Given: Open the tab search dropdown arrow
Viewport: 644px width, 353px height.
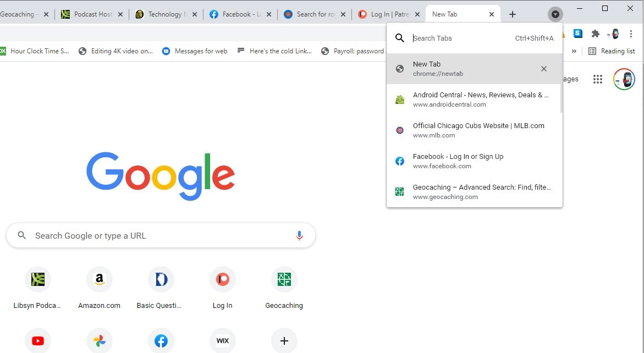Looking at the screenshot, I should [555, 14].
